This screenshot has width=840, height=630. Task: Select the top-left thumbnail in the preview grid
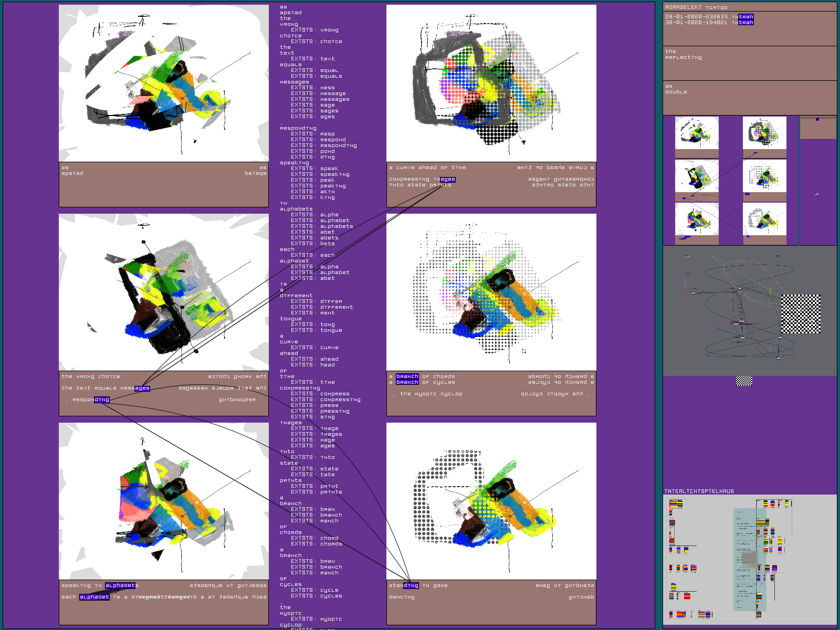pyautogui.click(x=696, y=133)
